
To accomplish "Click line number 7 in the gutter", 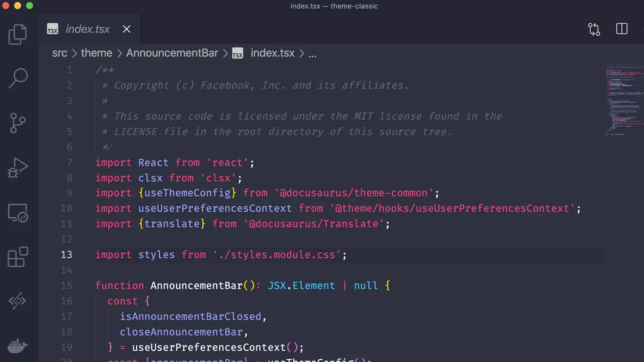I will pyautogui.click(x=69, y=163).
